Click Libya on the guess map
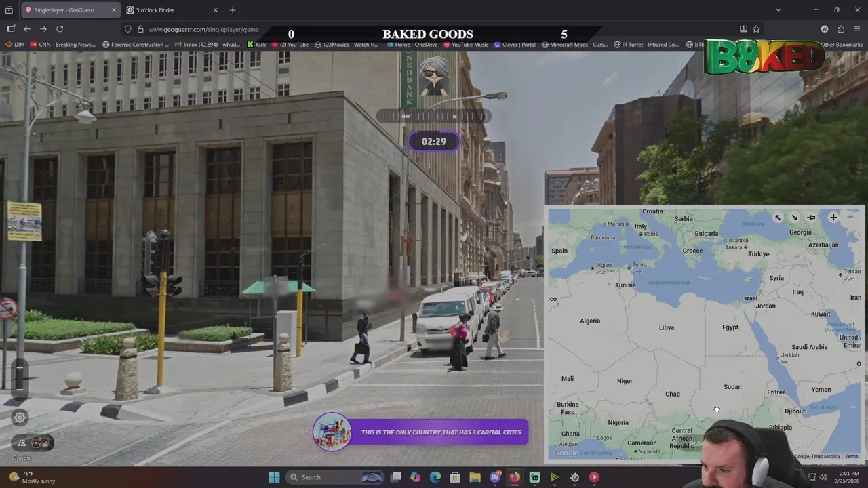 [x=667, y=327]
